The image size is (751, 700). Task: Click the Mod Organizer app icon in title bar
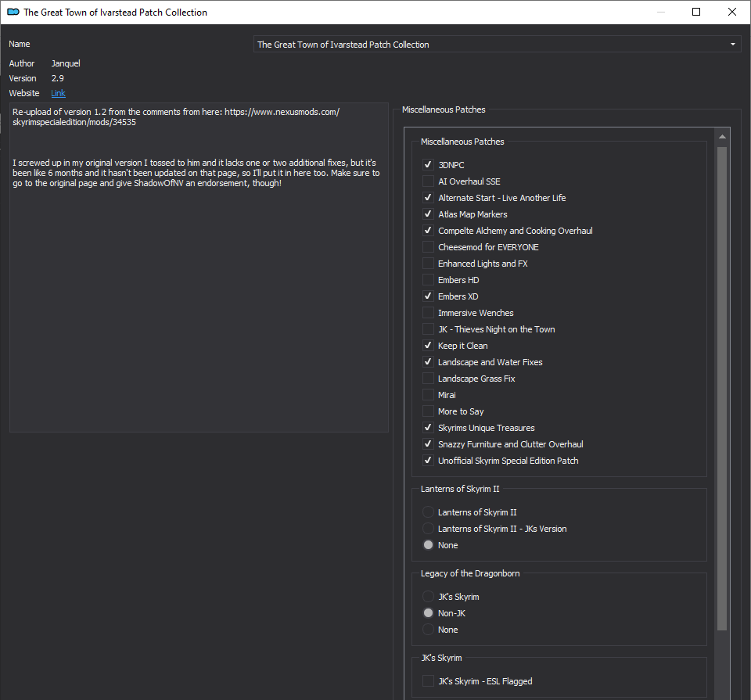[13, 12]
